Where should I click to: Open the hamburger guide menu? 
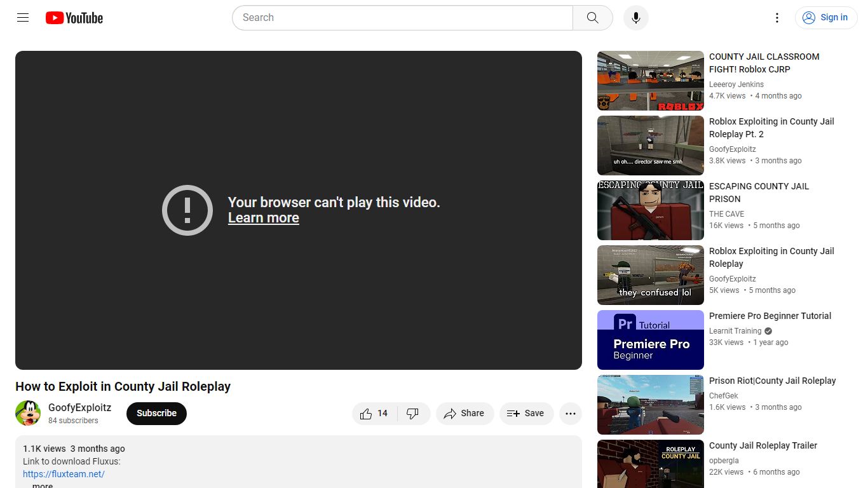click(23, 18)
